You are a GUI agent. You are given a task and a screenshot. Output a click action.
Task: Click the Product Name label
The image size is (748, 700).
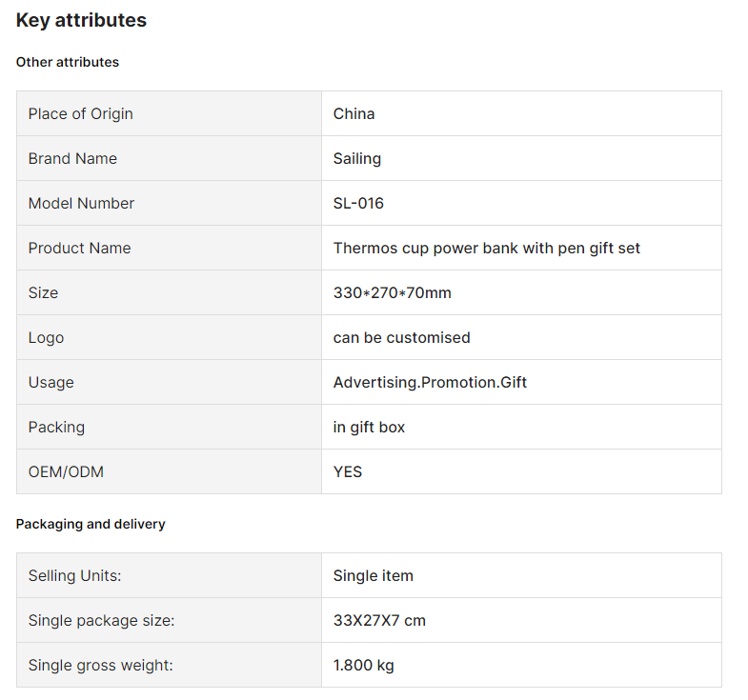pyautogui.click(x=79, y=248)
